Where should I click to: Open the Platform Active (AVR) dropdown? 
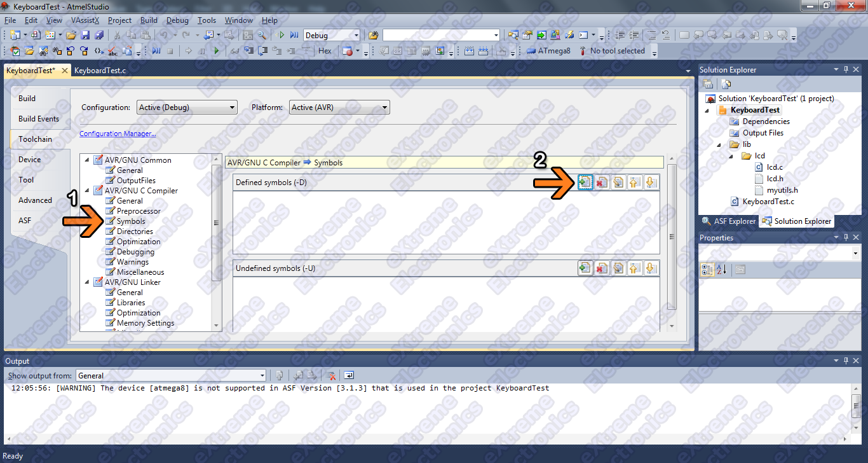click(x=339, y=107)
